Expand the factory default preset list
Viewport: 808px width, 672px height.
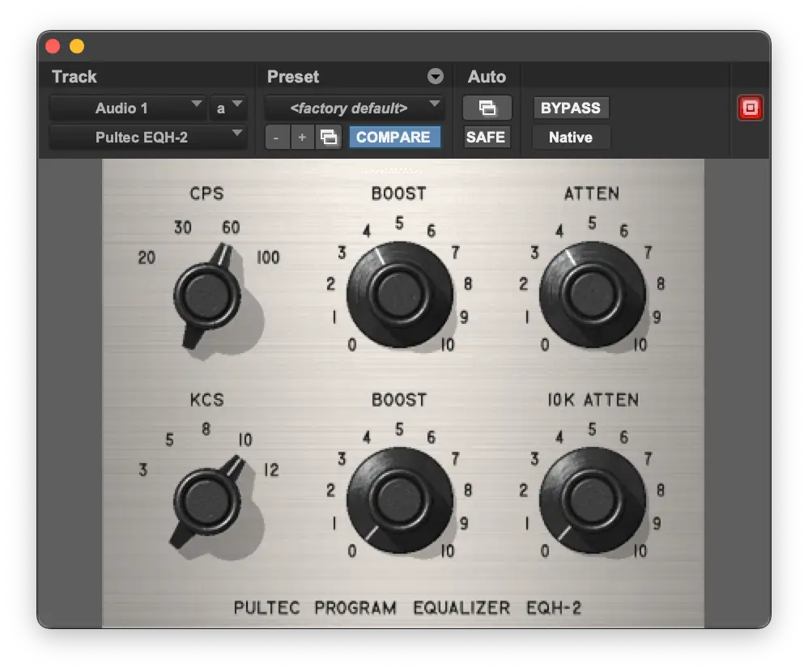click(x=354, y=108)
